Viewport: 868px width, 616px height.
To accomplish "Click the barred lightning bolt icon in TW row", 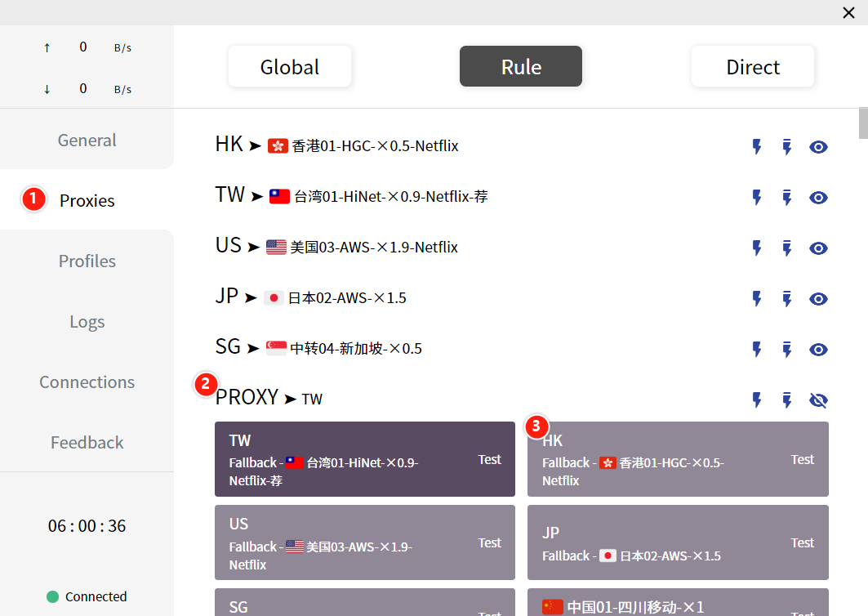I will point(787,198).
